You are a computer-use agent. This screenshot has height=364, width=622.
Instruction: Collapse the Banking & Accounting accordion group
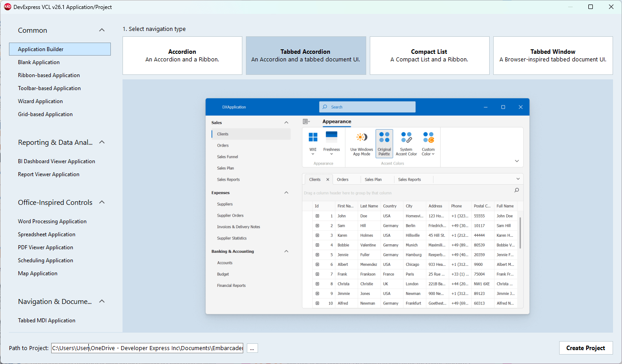point(286,251)
